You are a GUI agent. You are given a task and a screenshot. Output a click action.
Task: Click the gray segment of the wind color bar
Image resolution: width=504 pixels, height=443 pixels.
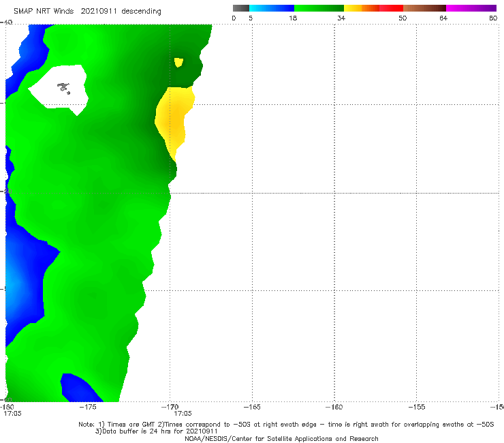coord(241,8)
